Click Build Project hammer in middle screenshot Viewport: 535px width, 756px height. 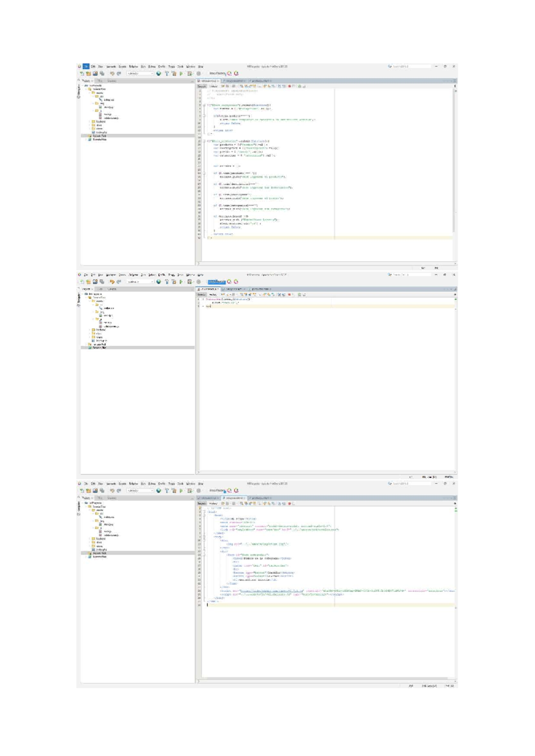point(167,282)
